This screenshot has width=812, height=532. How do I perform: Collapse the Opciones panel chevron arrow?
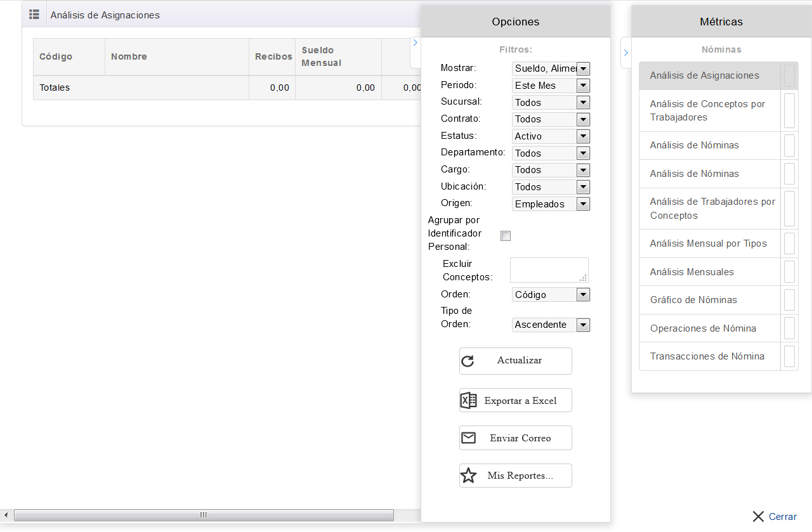[415, 42]
